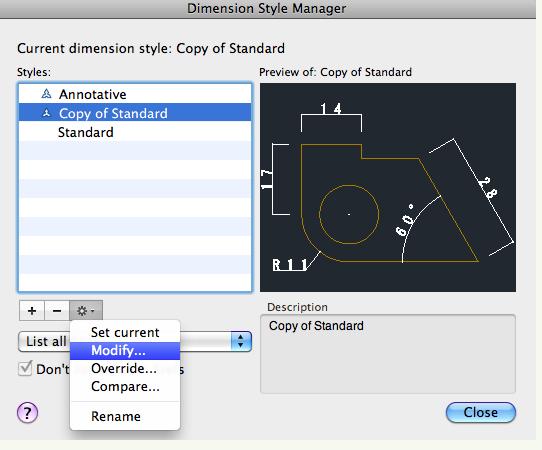Select Copy of Standard in styles list

click(135, 113)
